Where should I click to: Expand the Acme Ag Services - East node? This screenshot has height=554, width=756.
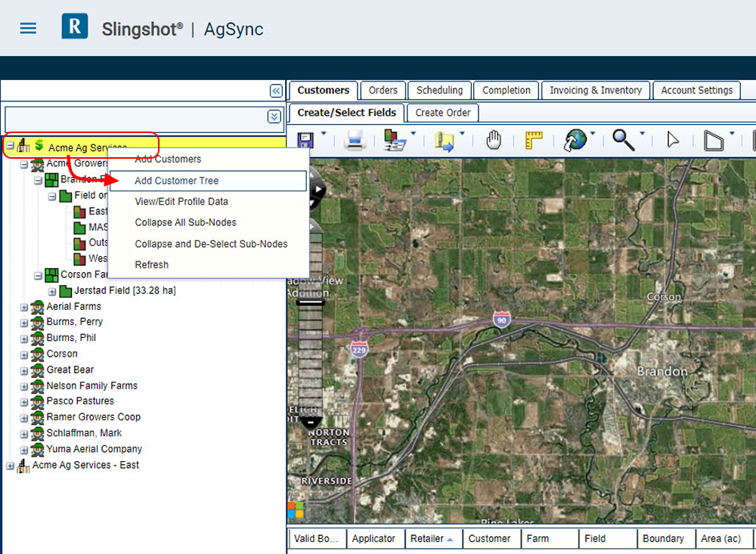tap(10, 466)
